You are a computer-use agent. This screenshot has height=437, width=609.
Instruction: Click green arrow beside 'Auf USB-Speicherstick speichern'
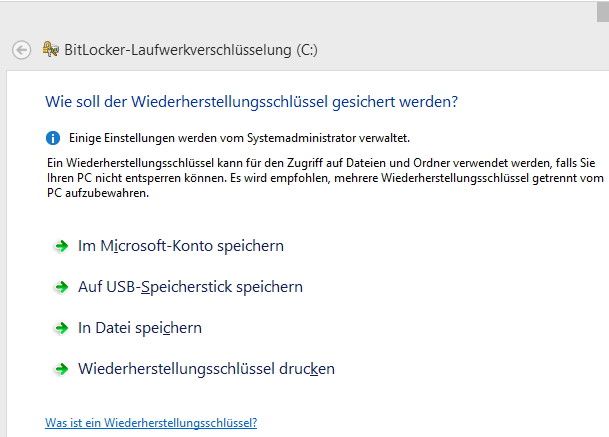[x=62, y=287]
